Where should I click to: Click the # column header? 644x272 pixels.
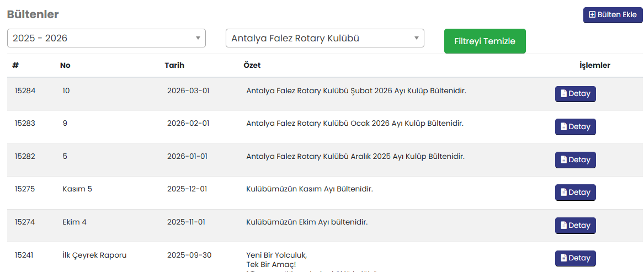[x=15, y=65]
